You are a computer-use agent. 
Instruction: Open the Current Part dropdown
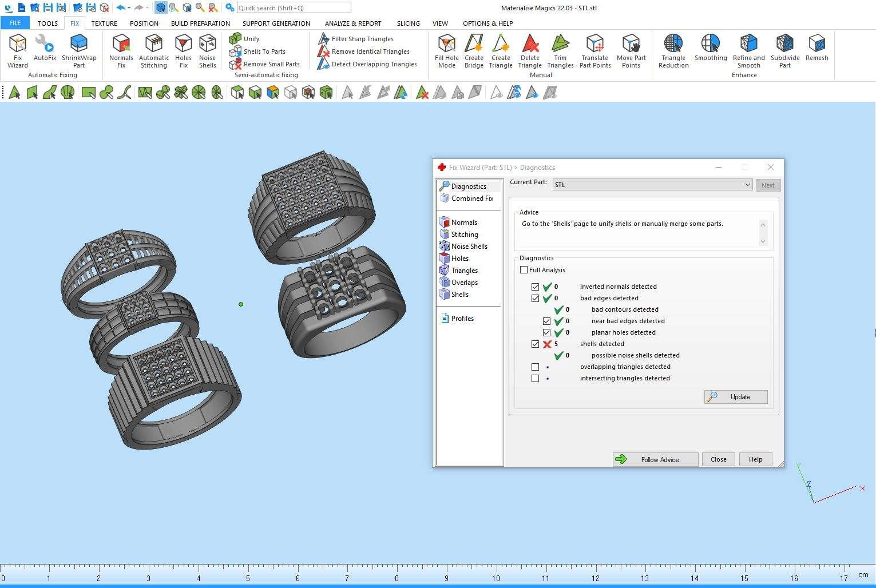[747, 185]
